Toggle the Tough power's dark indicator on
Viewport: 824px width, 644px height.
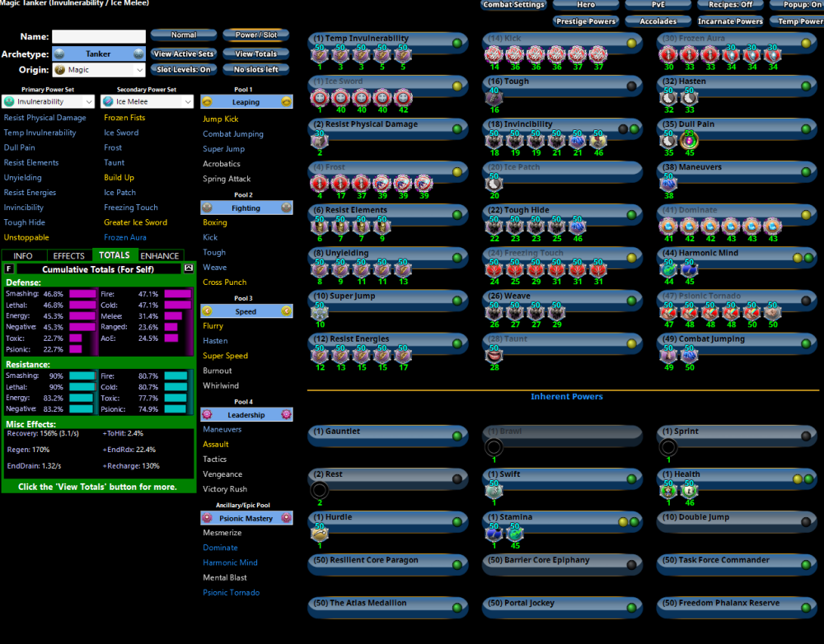pyautogui.click(x=632, y=85)
